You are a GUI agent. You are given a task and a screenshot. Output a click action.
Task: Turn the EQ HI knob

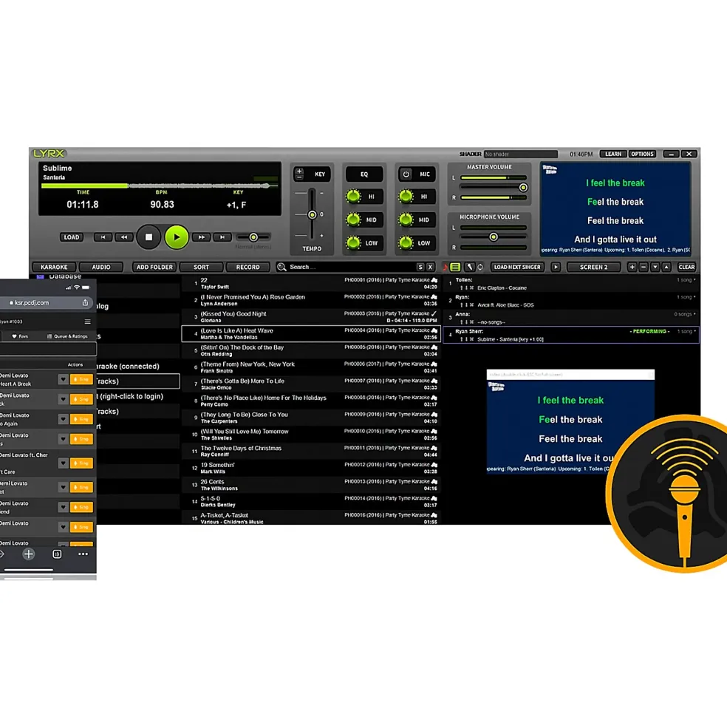click(353, 197)
